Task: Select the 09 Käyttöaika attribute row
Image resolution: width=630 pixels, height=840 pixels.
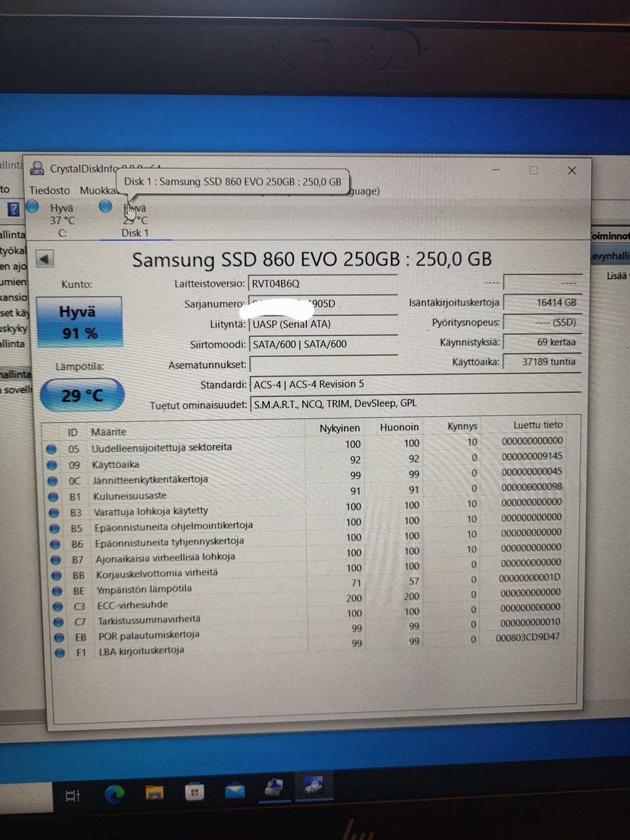Action: (x=308, y=461)
